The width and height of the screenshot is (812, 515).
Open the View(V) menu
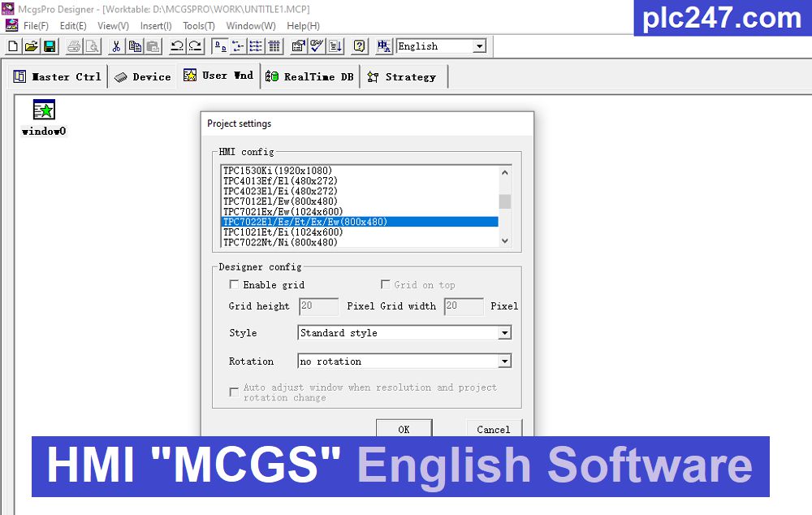113,26
